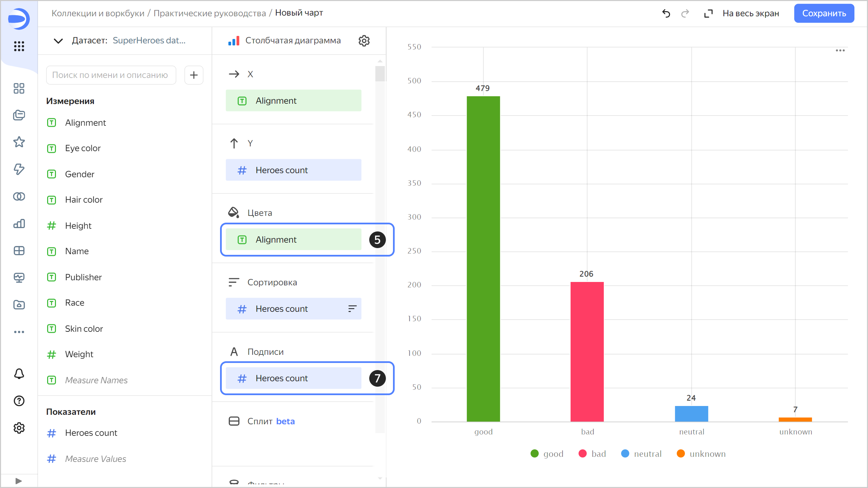Screen dimensions: 868x488
Task: Open the apps grid menu icon
Action: (x=19, y=46)
